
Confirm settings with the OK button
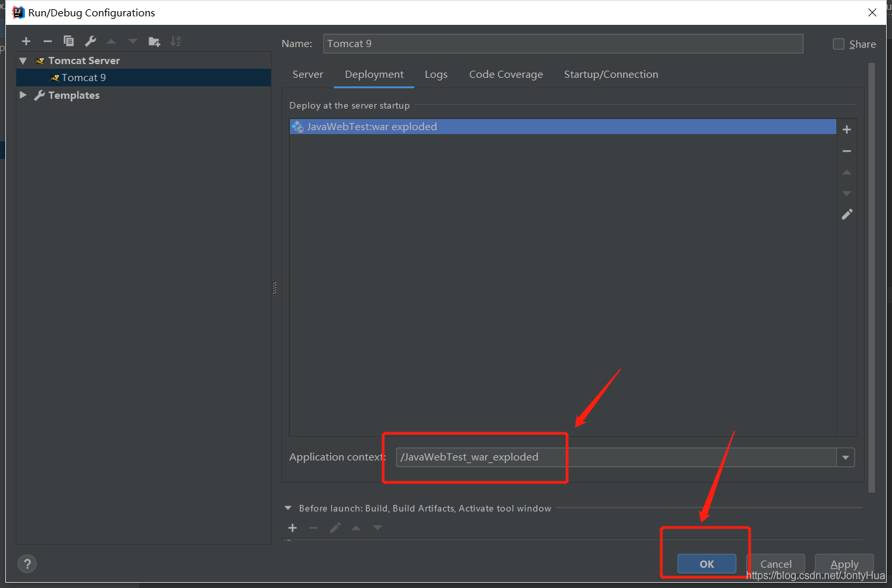pyautogui.click(x=706, y=564)
